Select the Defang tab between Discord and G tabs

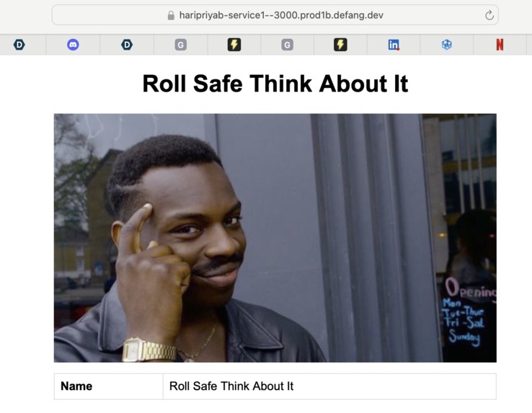click(x=127, y=45)
